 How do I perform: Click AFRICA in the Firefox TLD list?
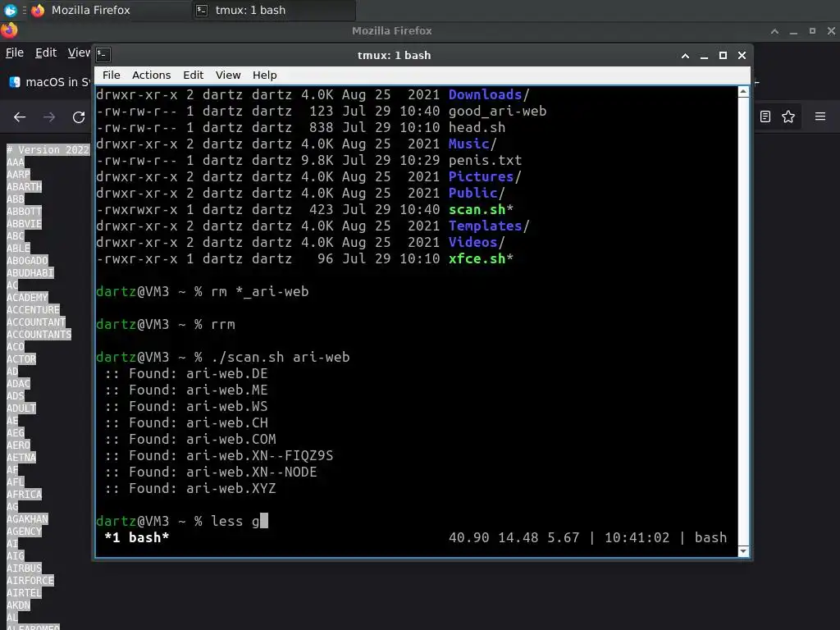[24, 494]
